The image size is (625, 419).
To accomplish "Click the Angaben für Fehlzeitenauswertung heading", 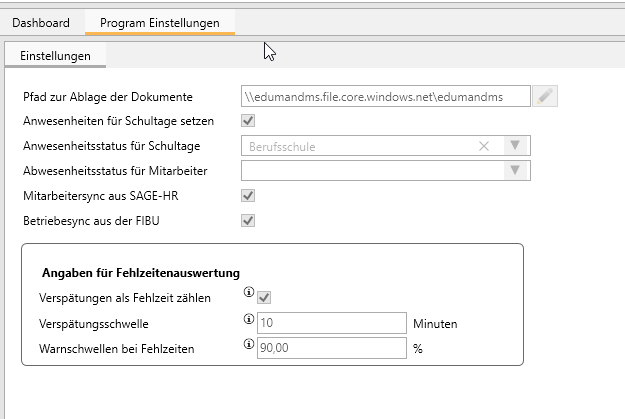I will (141, 273).
